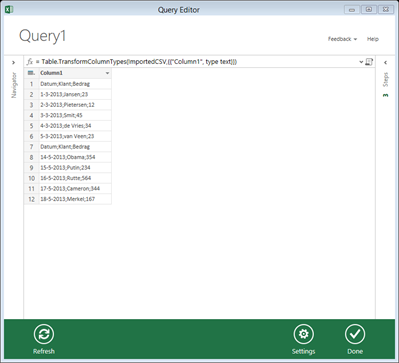Viewport: 399px width, 363px height.
Task: Open query Settings with the gear icon
Action: 303,334
